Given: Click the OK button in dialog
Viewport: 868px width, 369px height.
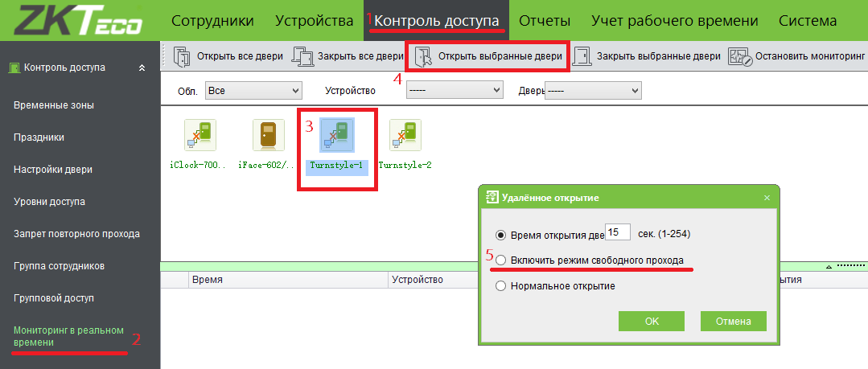Looking at the screenshot, I should coord(652,321).
